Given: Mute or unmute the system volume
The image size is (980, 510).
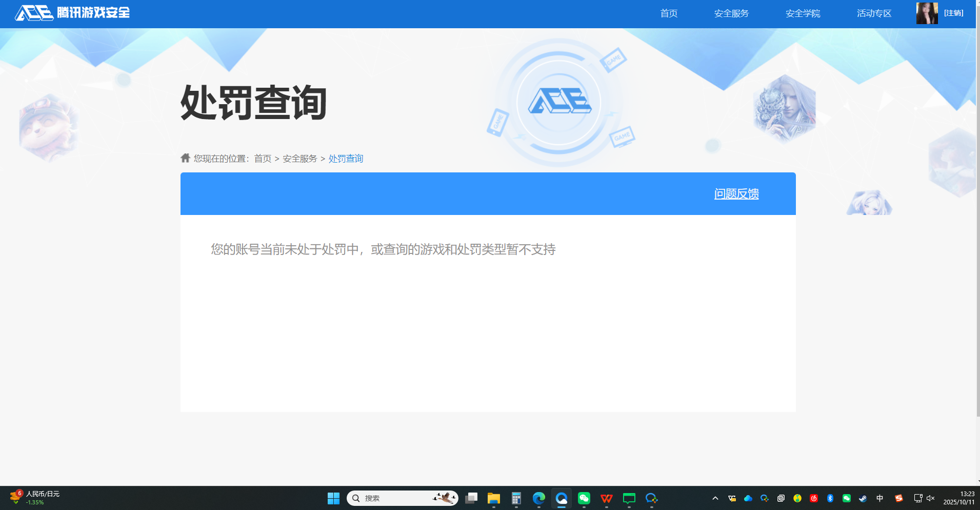Looking at the screenshot, I should [930, 498].
